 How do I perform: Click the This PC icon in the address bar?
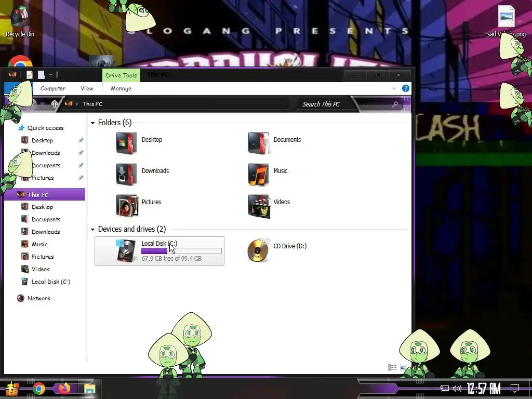[69, 104]
